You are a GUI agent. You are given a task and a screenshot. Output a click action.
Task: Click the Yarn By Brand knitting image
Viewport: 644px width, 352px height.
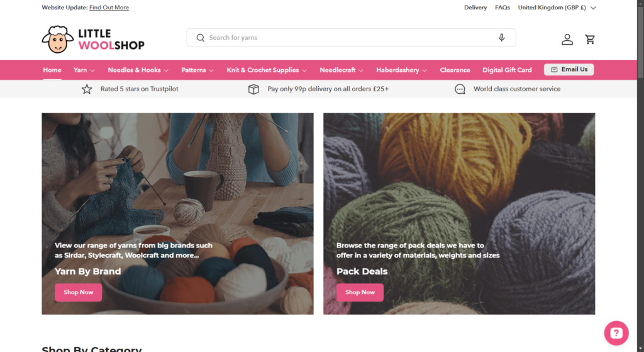click(177, 214)
